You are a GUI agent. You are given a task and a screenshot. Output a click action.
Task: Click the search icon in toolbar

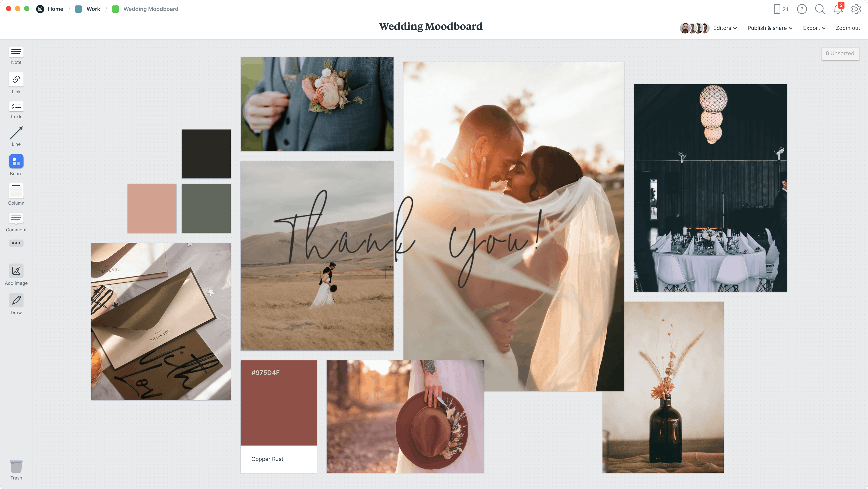point(820,9)
